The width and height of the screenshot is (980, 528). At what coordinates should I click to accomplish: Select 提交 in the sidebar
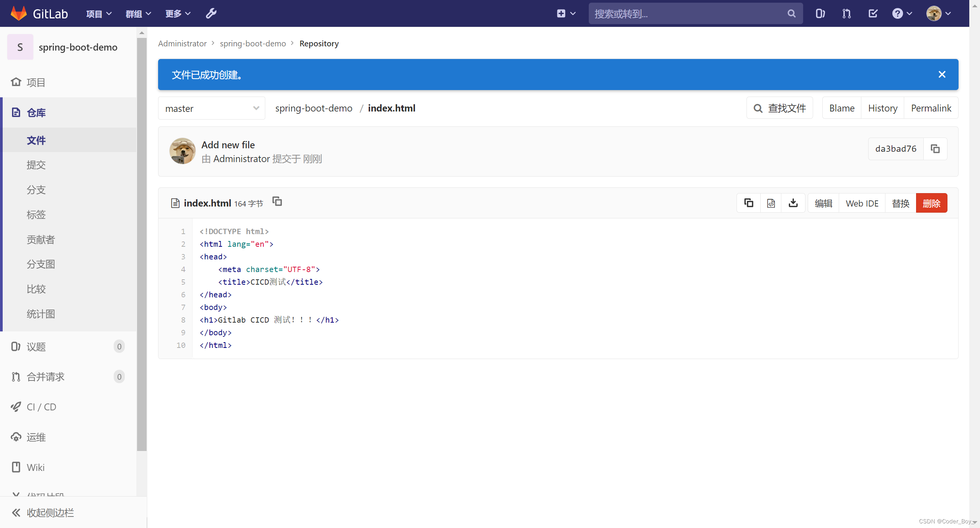(x=69, y=165)
